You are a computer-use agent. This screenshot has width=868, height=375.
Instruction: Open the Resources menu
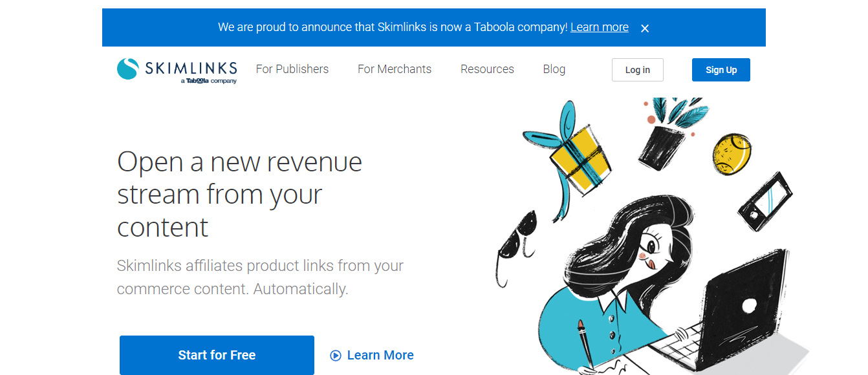[487, 69]
